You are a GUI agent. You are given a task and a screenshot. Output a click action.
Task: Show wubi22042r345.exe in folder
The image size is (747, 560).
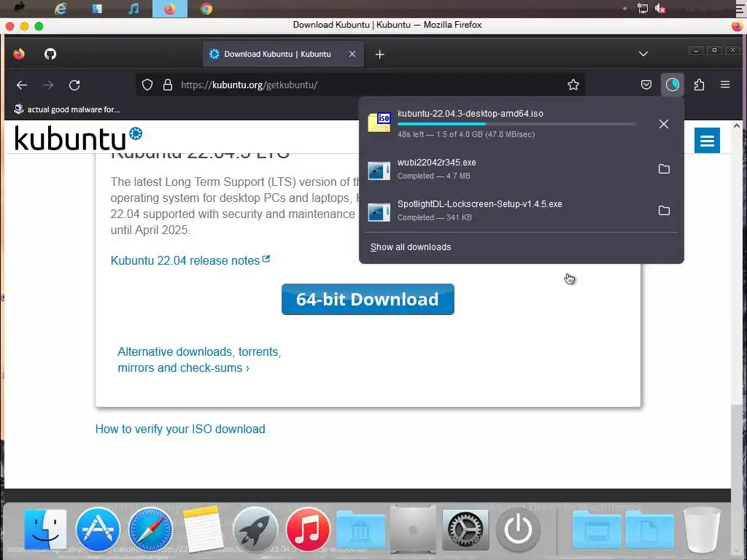coord(664,169)
